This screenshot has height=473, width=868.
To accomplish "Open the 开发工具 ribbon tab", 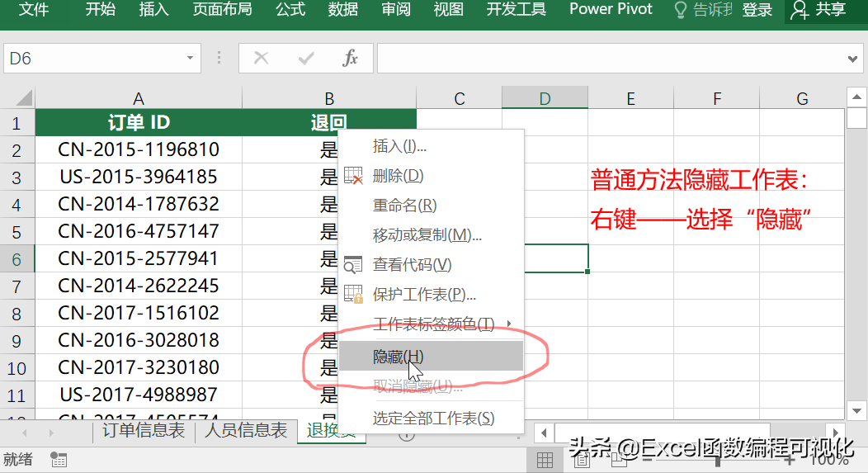I will 516,9.
